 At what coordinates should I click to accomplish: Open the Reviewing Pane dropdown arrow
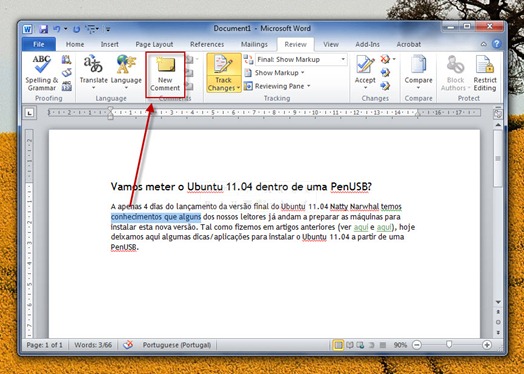pyautogui.click(x=308, y=86)
